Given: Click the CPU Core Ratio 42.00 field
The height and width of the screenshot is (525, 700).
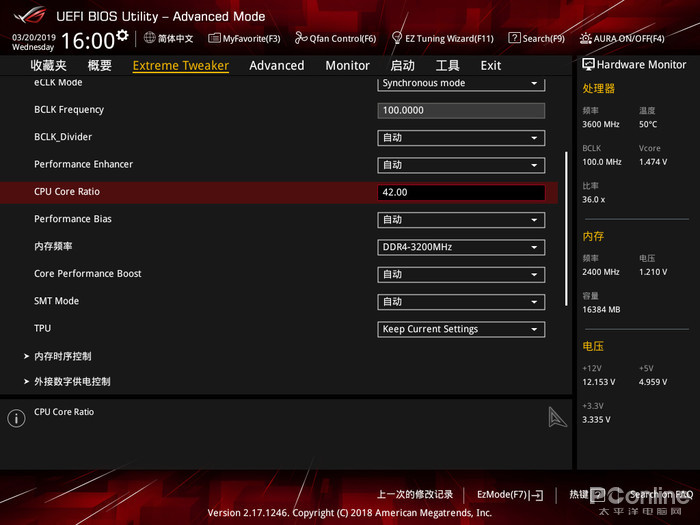Looking at the screenshot, I should [x=461, y=192].
